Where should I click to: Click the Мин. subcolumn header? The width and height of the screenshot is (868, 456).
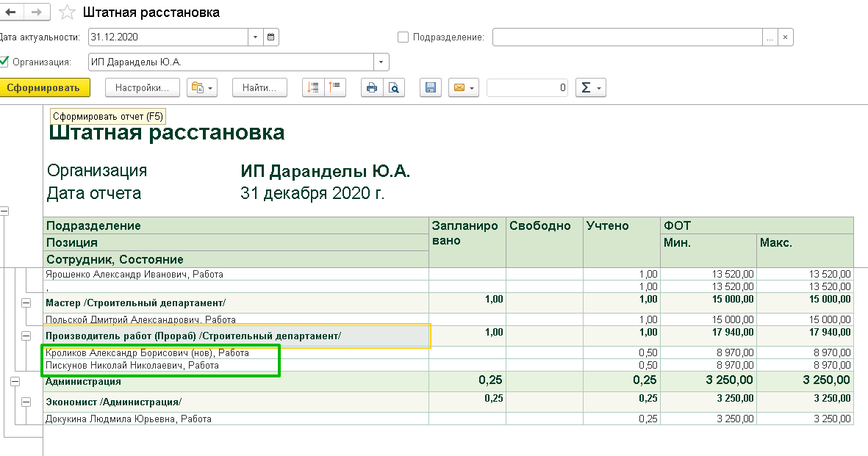coord(709,251)
